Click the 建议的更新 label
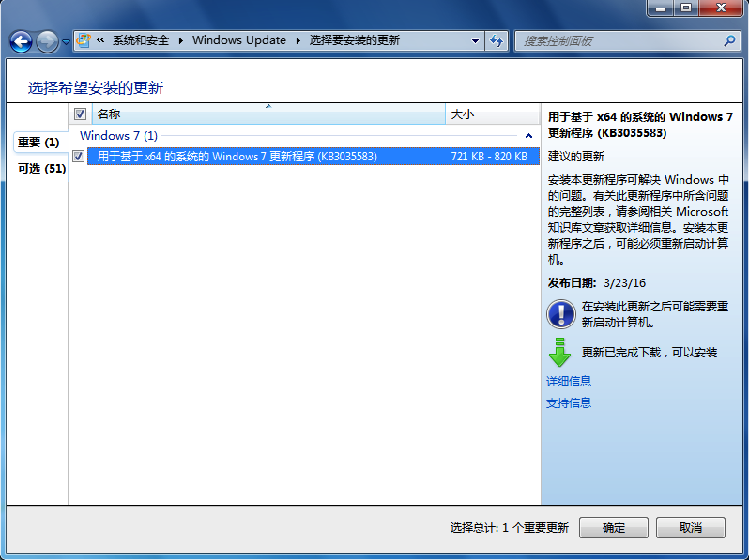The image size is (749, 560). (x=576, y=156)
